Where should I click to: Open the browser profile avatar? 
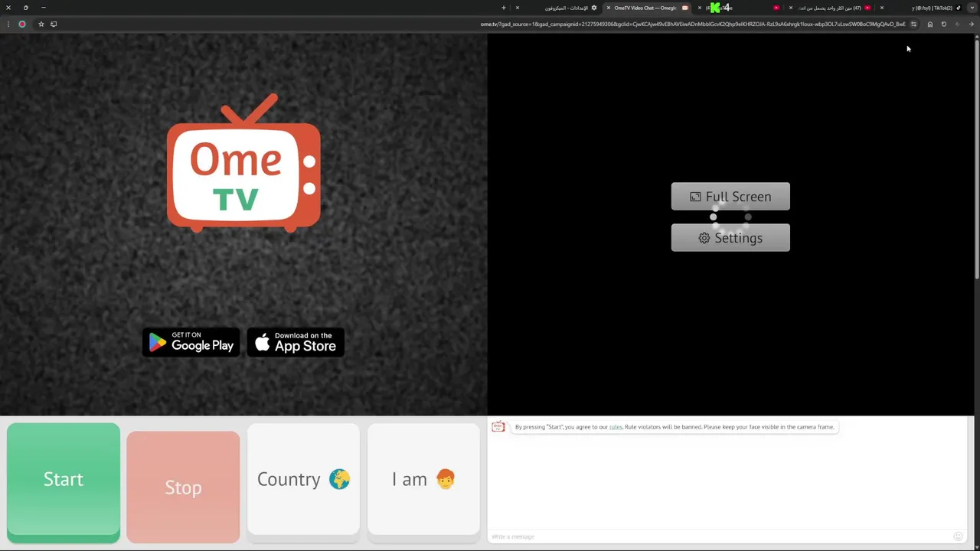22,24
